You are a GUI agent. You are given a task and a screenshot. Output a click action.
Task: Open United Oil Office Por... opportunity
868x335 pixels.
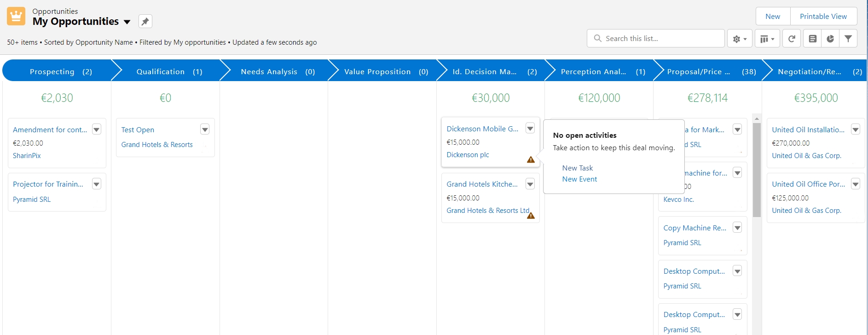coord(808,184)
